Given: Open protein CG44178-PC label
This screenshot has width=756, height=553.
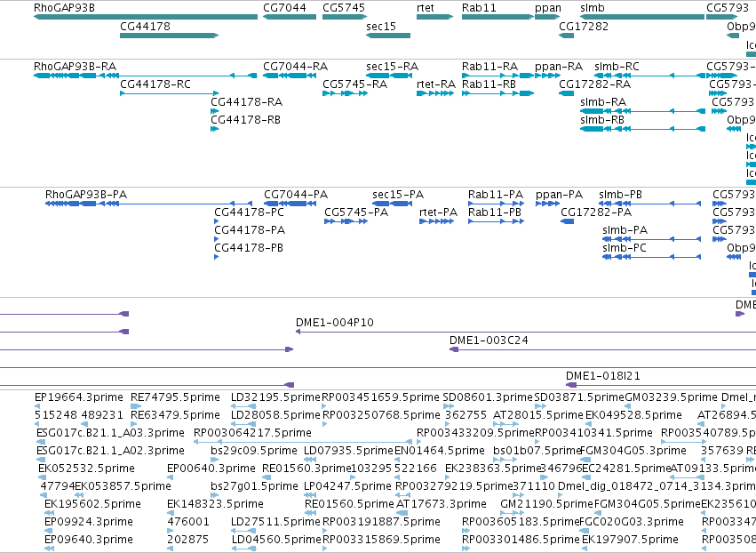Looking at the screenshot, I should (249, 212).
